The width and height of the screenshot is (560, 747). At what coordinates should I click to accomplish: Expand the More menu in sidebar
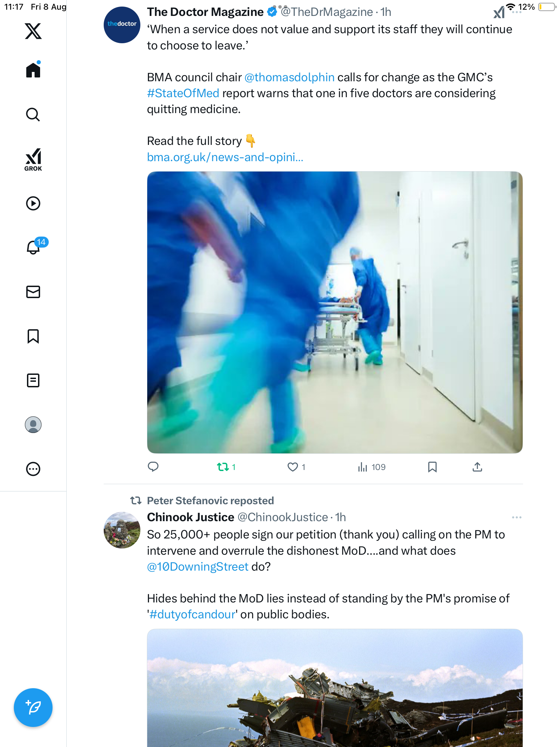[33, 469]
